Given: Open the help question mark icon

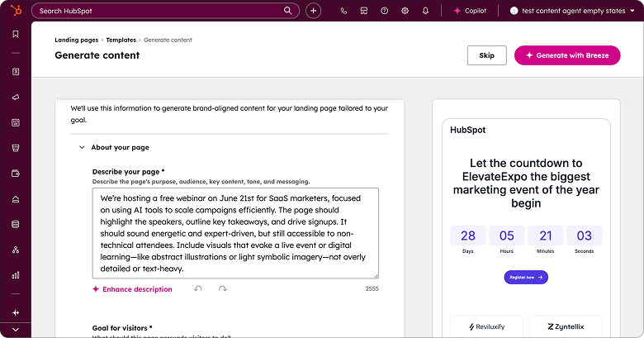Looking at the screenshot, I should pyautogui.click(x=385, y=11).
